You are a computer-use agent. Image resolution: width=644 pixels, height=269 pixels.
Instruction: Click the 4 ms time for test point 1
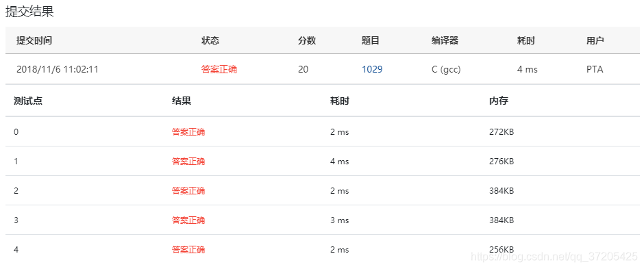[x=340, y=161]
